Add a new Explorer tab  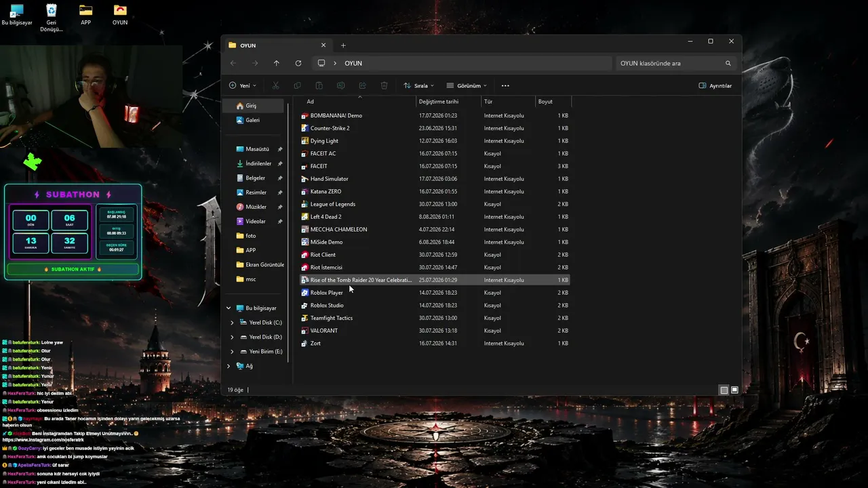point(343,45)
